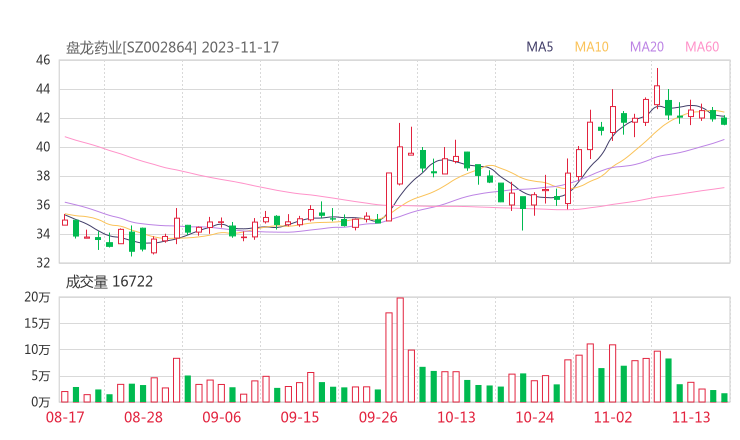Click the price axis value 32
Image resolution: width=740 pixels, height=440 pixels.
point(43,262)
